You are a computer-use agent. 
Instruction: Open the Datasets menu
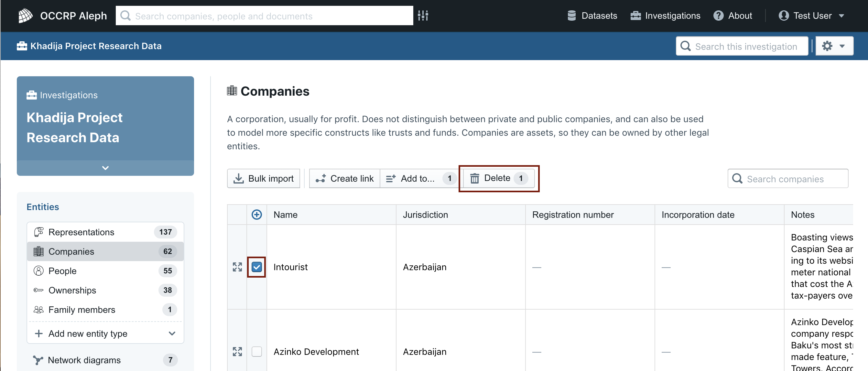(592, 16)
